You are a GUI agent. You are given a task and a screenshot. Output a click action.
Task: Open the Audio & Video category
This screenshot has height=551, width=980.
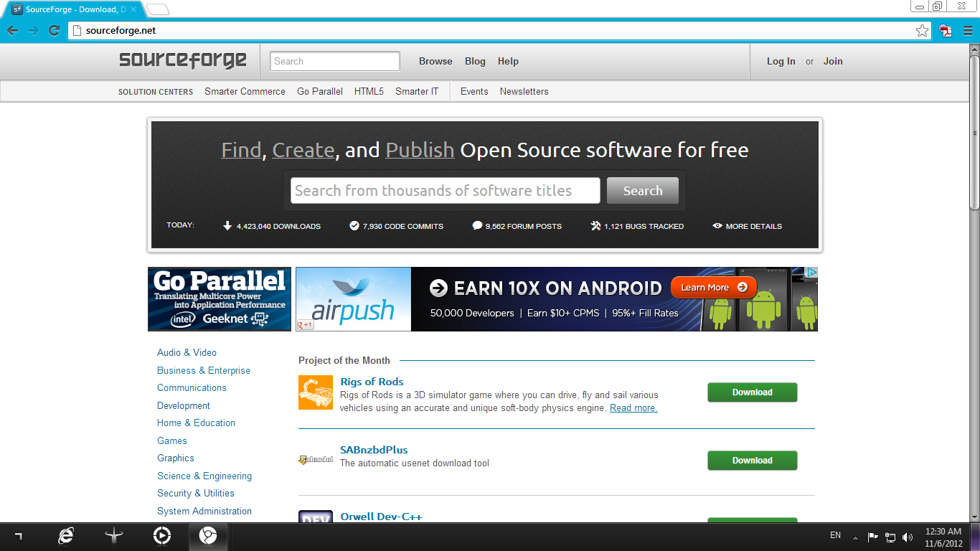(187, 352)
